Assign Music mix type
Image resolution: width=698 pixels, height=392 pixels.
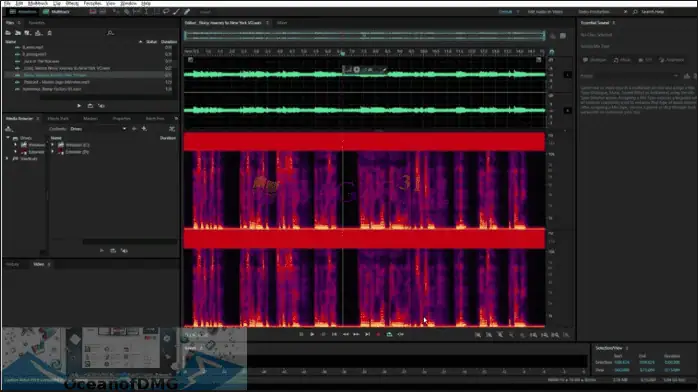coord(622,60)
